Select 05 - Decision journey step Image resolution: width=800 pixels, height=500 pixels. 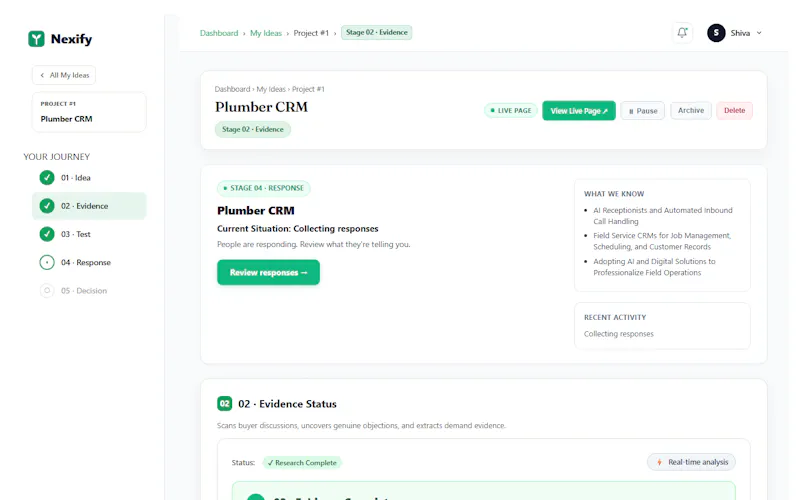89,291
